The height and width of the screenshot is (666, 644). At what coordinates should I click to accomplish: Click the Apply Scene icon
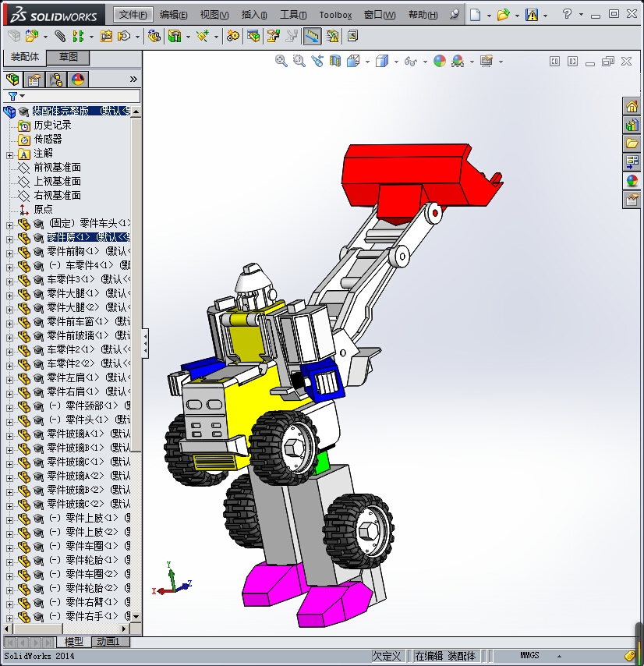coord(458,61)
